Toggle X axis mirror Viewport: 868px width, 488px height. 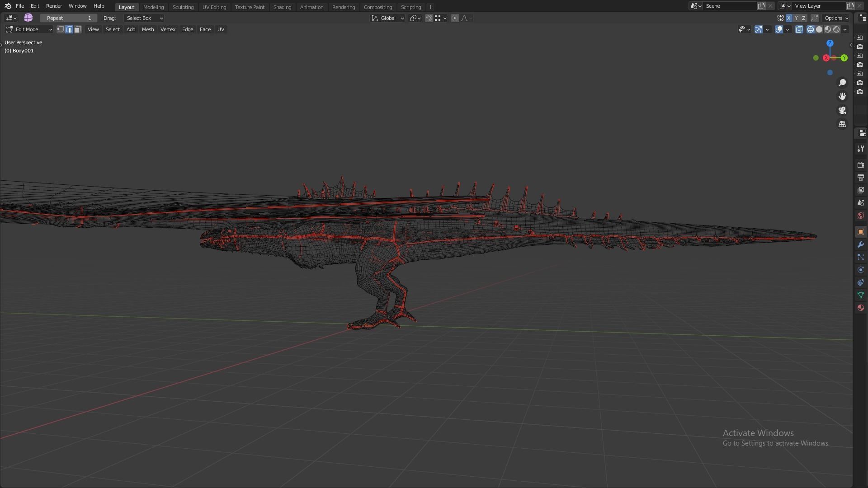[x=789, y=18]
